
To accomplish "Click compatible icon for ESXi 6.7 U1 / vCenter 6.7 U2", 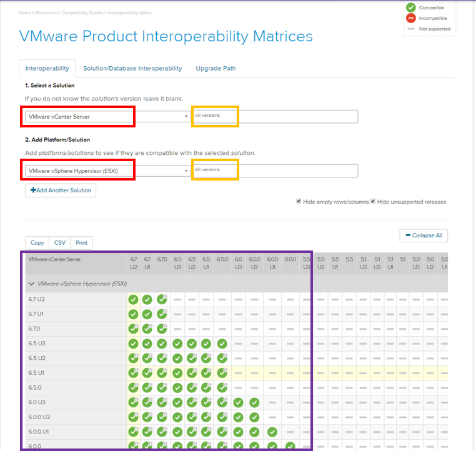I will click(133, 314).
